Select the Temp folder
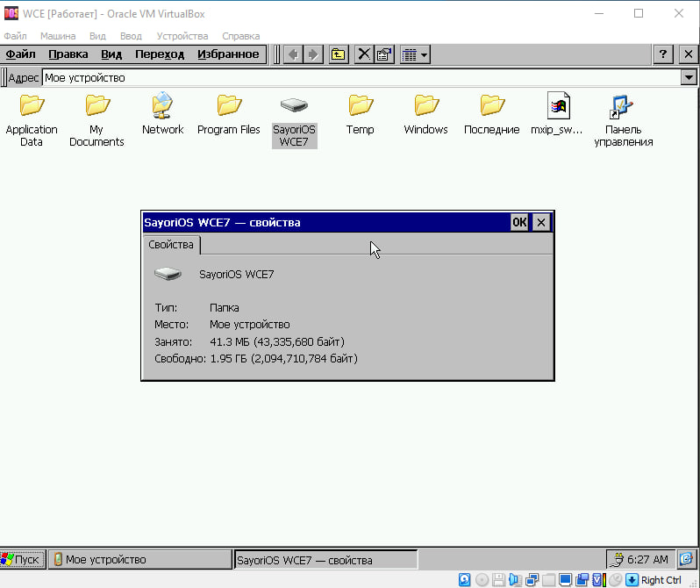 pos(361,114)
